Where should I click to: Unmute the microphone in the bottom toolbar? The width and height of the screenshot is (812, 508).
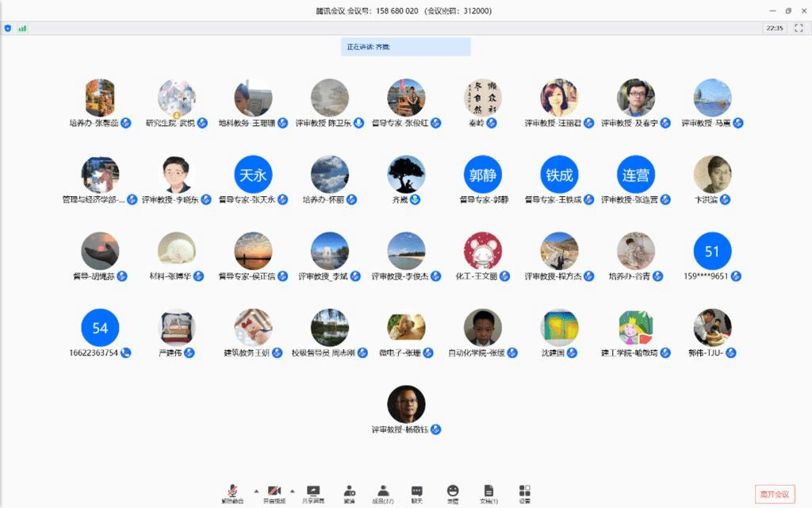tap(232, 493)
